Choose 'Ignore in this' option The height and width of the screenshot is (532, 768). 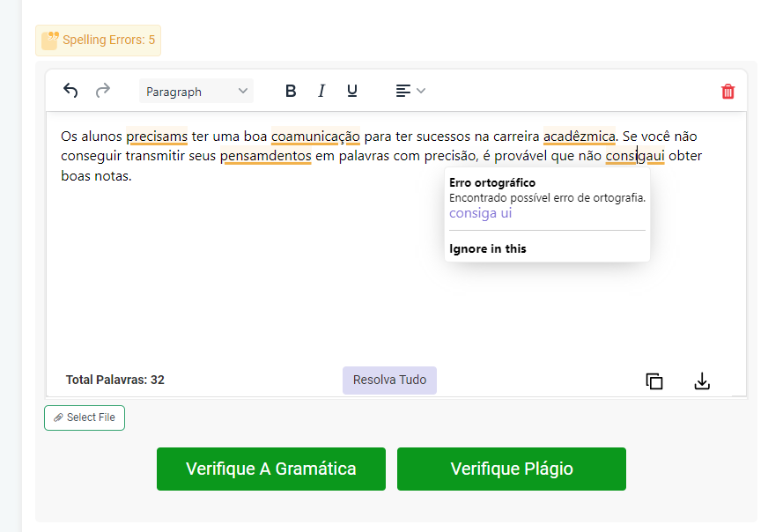pos(487,249)
